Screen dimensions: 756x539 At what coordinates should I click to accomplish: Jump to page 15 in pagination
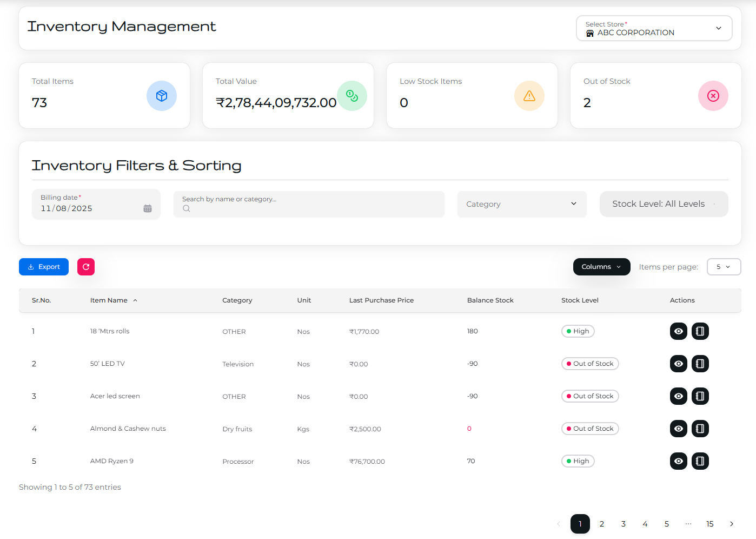point(709,524)
